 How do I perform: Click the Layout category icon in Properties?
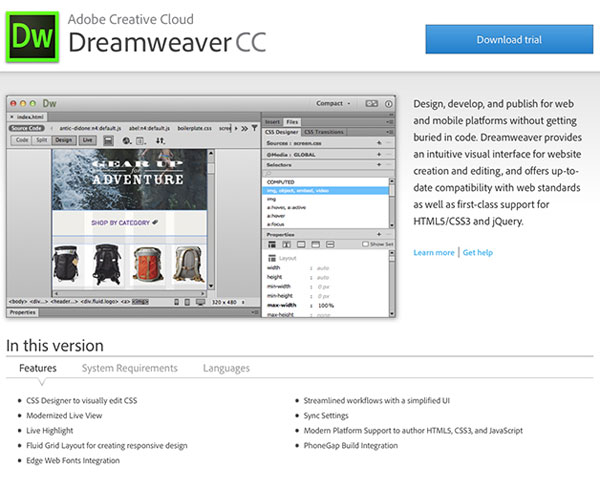pos(271,243)
